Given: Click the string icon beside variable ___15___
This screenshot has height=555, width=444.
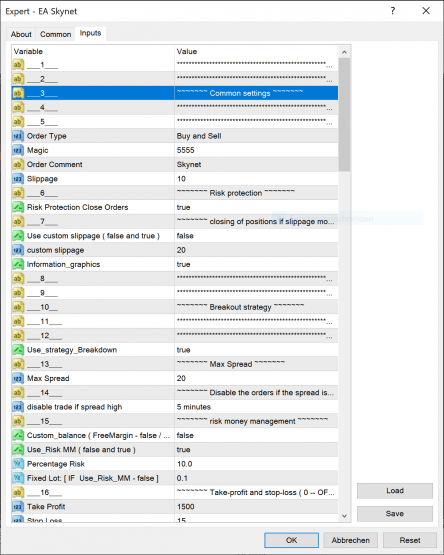Looking at the screenshot, I should [x=18, y=421].
